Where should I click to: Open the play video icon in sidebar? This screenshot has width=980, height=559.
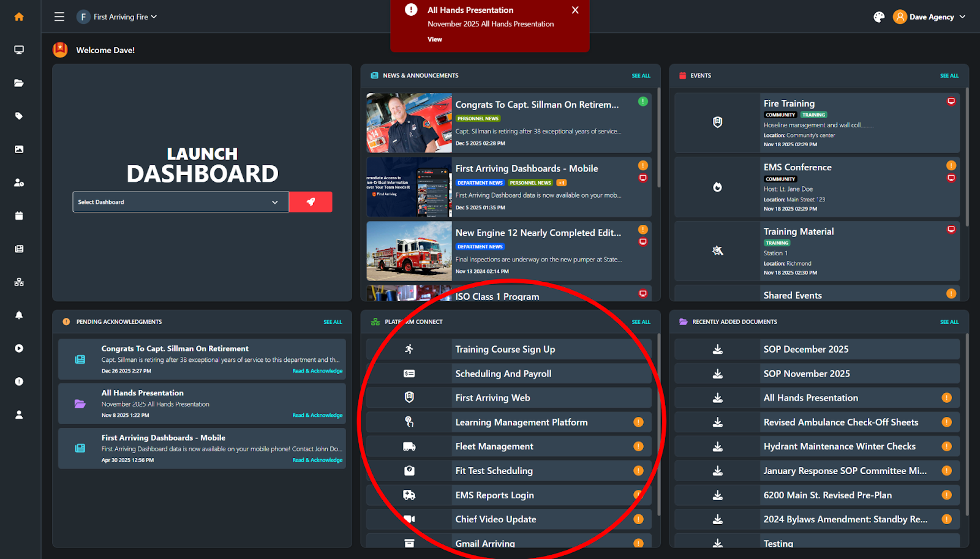(19, 348)
